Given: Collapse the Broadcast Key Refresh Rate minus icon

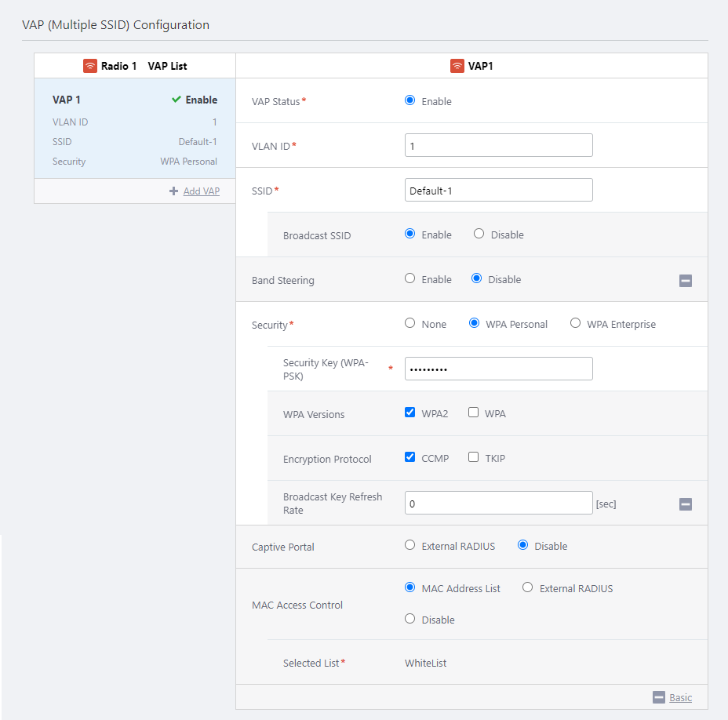Looking at the screenshot, I should pos(686,504).
